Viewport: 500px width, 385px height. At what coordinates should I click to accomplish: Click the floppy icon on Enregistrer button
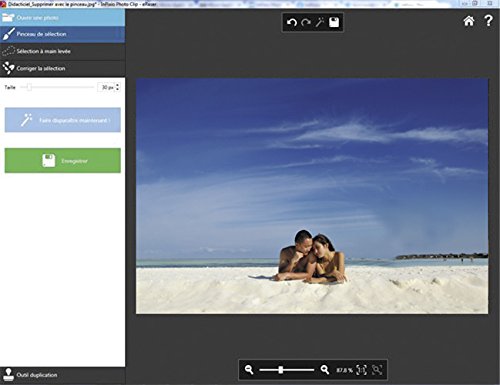[x=49, y=161]
